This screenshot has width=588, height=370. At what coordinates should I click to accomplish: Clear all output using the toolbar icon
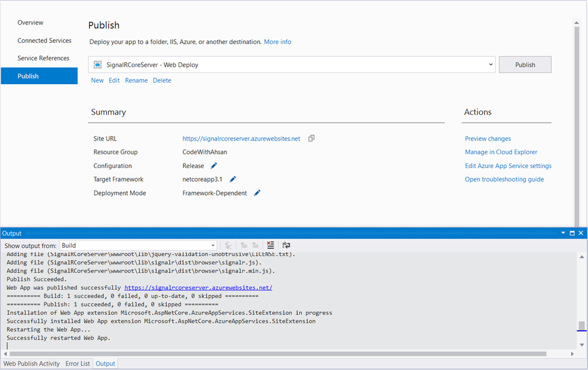(x=271, y=246)
